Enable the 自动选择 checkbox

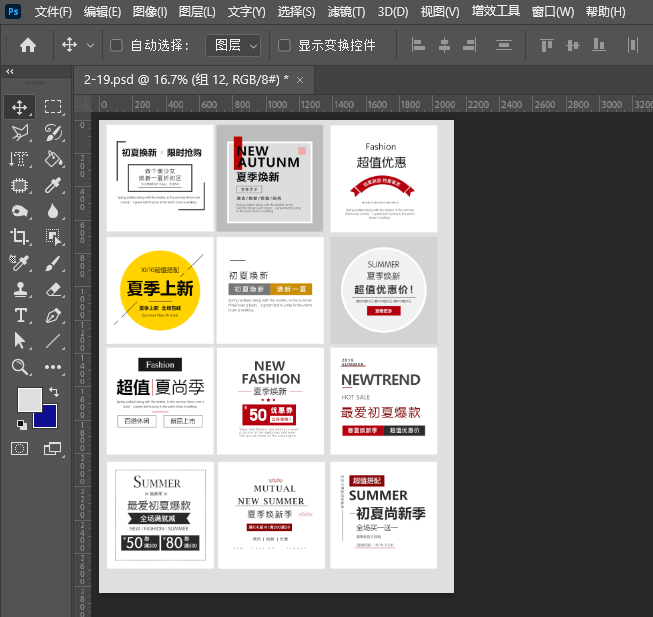tap(116, 46)
